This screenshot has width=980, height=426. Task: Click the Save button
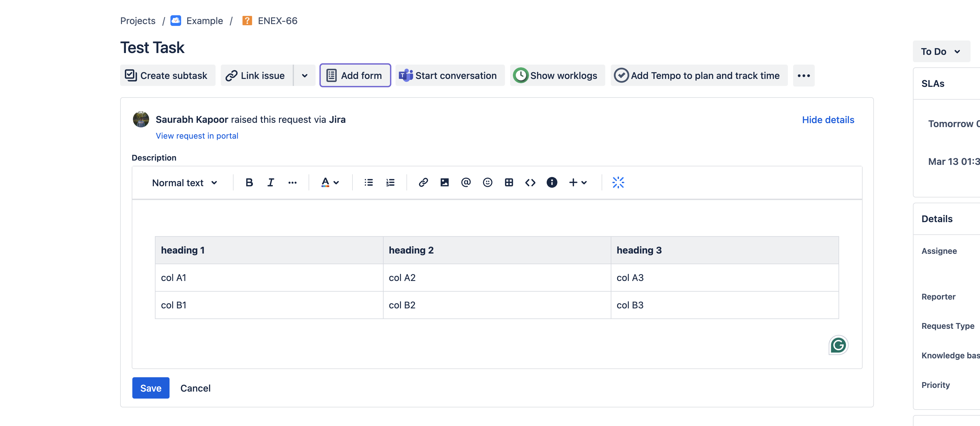tap(151, 388)
